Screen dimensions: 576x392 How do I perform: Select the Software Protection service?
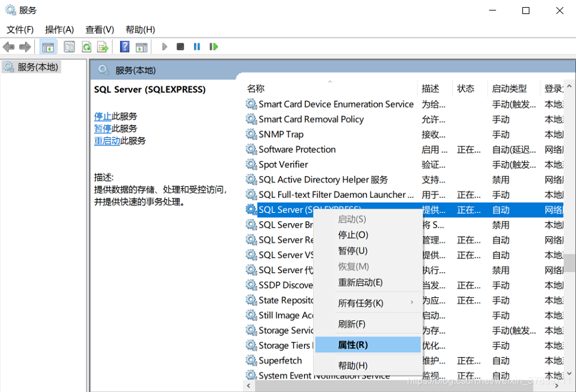(404, 149)
